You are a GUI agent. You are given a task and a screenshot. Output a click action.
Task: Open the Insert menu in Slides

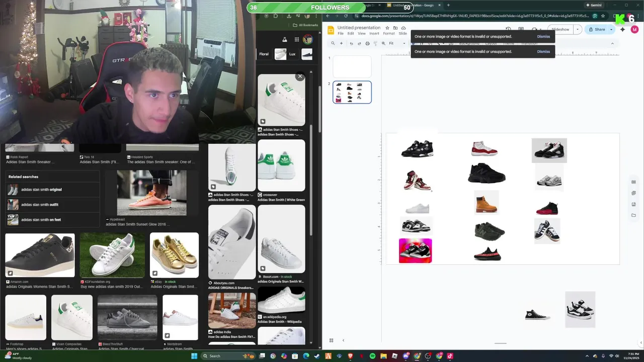pyautogui.click(x=374, y=34)
